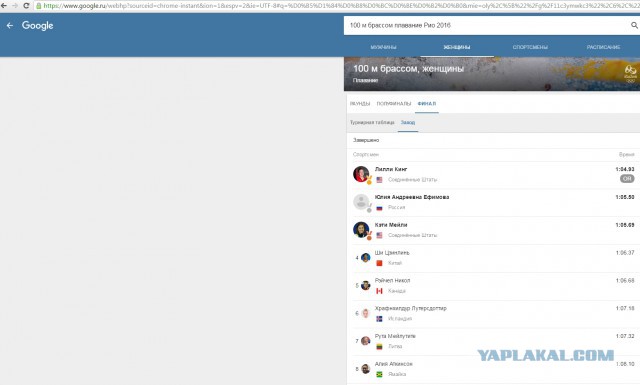The image size is (640, 385).
Task: Open athlete Храфнхилдур Лутерсдоттир
Action: 411,308
